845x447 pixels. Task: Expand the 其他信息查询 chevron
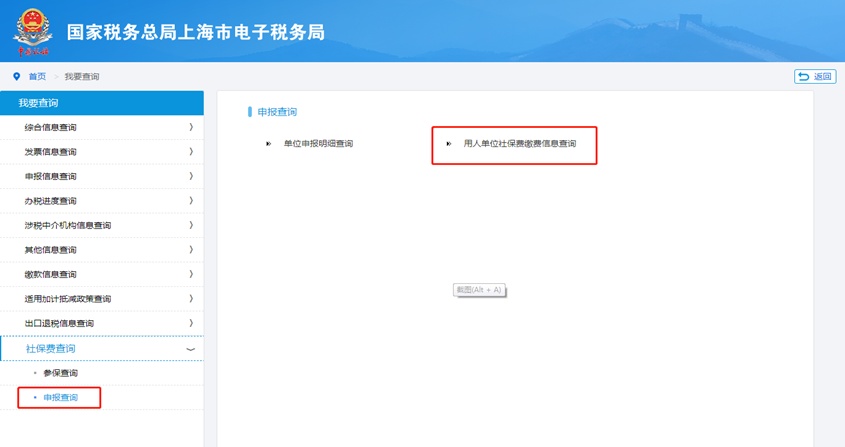pos(191,250)
